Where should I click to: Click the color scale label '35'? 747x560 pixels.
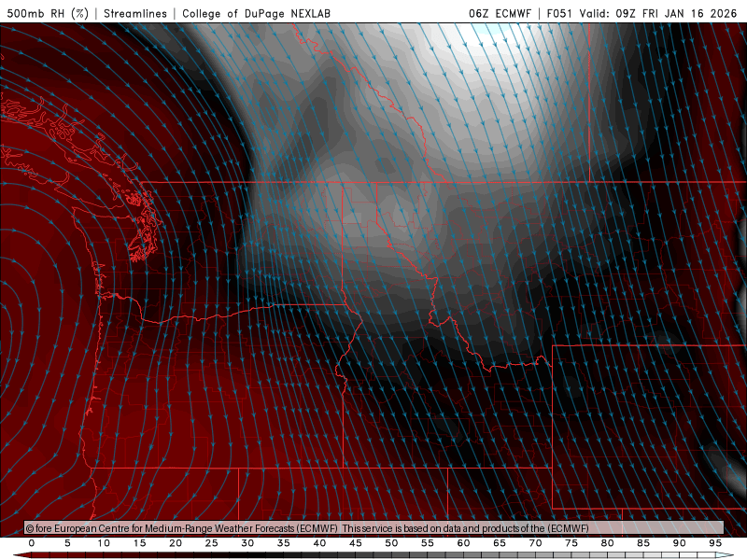point(284,543)
